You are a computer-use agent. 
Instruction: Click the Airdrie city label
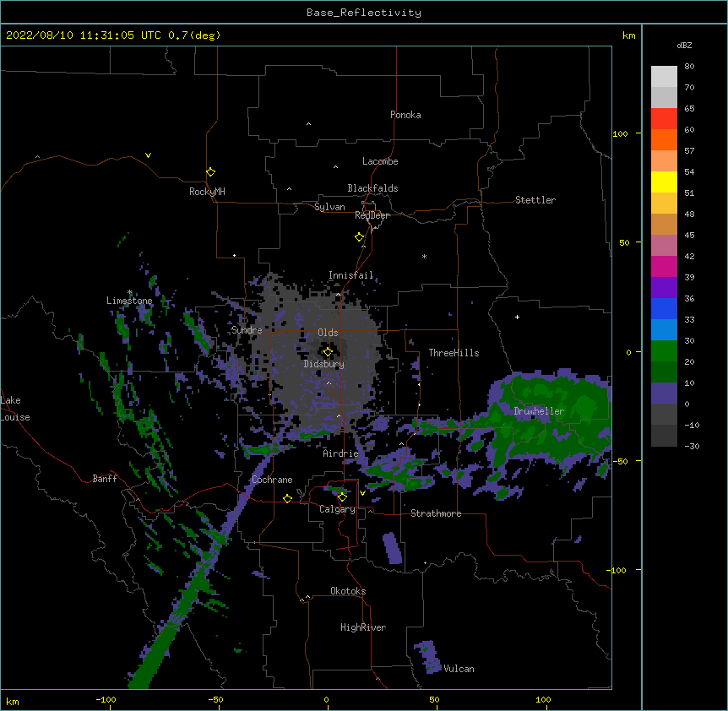click(x=341, y=453)
